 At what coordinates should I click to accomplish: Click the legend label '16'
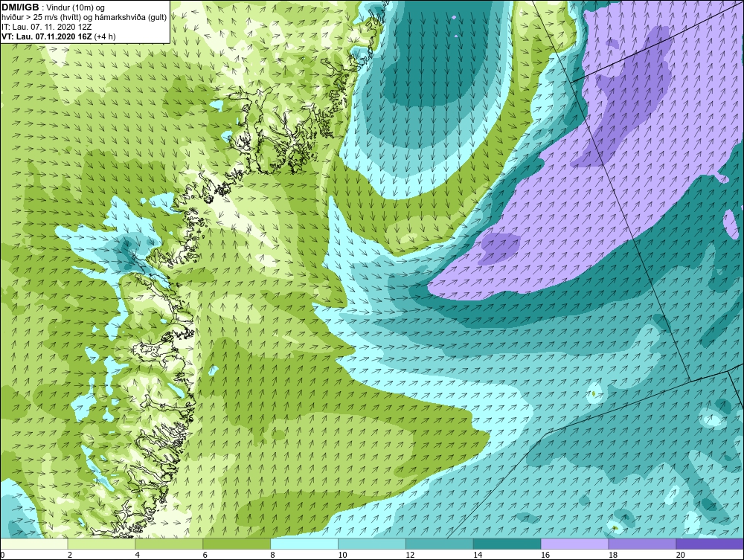coord(545,555)
